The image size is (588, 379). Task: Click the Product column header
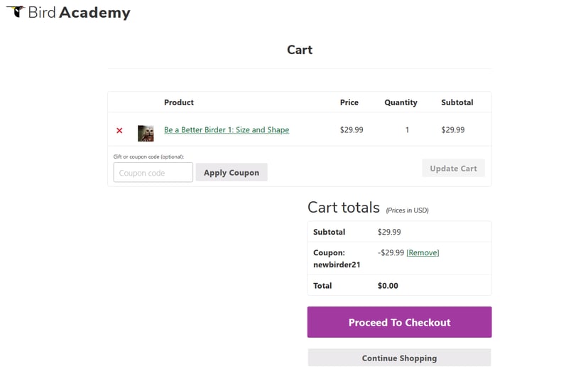click(x=179, y=102)
